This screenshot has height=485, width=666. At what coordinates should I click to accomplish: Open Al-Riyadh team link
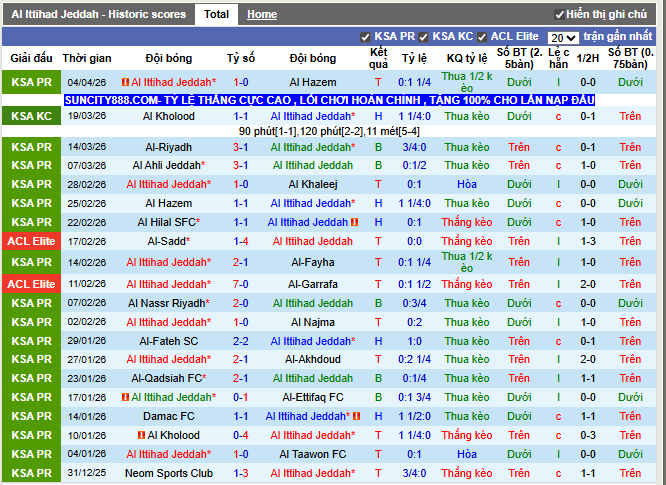pyautogui.click(x=169, y=147)
